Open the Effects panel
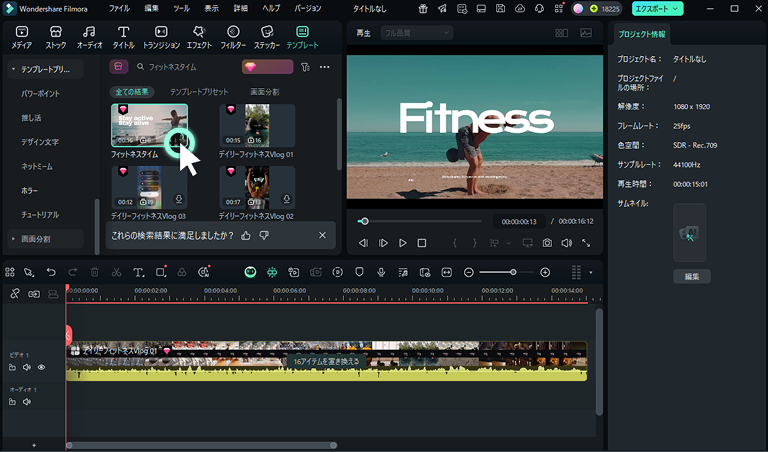768x452 pixels. 199,37
